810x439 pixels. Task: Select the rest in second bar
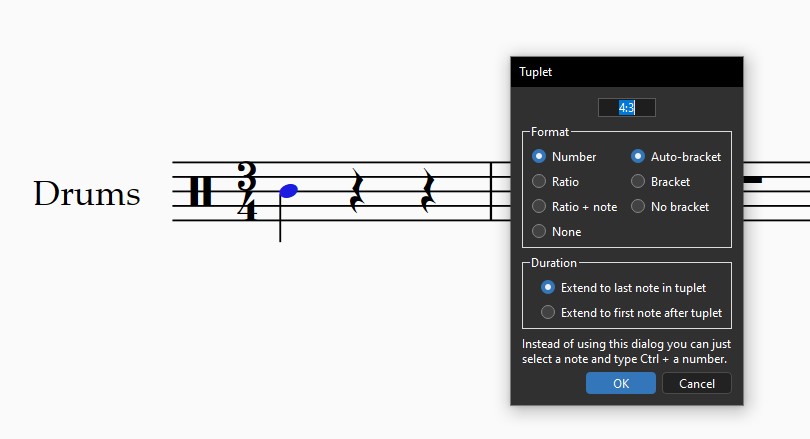[753, 180]
